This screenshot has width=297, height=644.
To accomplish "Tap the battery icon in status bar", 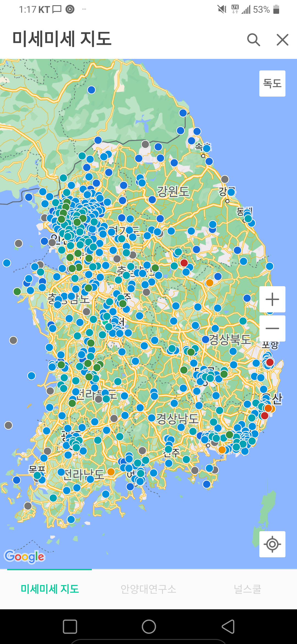I will (276, 9).
